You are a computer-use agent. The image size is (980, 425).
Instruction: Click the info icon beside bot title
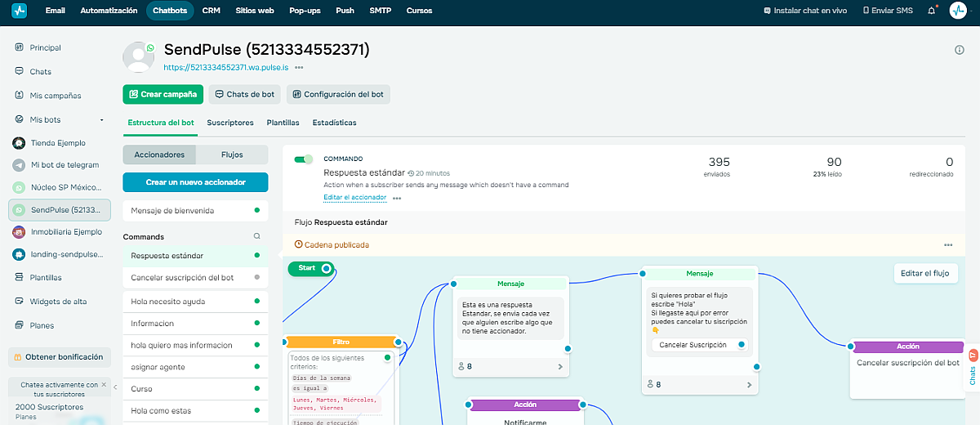pos(959,50)
